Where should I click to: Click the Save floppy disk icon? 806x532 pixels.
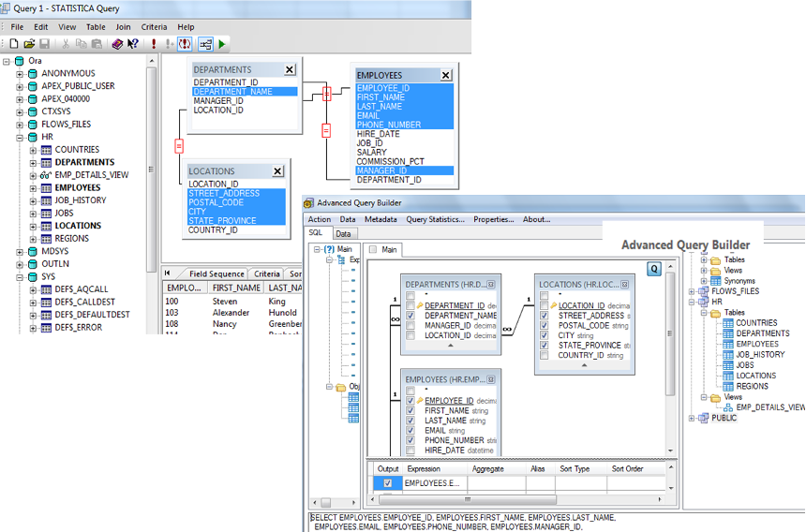(45, 44)
